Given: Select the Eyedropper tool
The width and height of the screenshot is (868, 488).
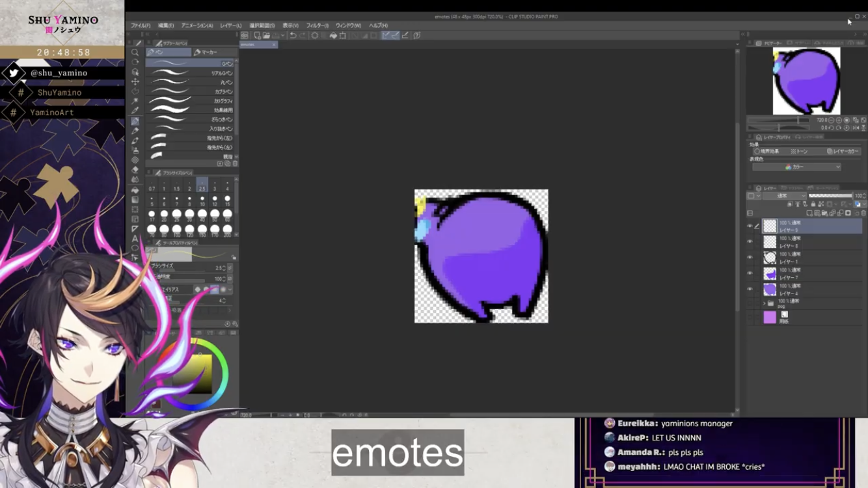Looking at the screenshot, I should pyautogui.click(x=135, y=111).
